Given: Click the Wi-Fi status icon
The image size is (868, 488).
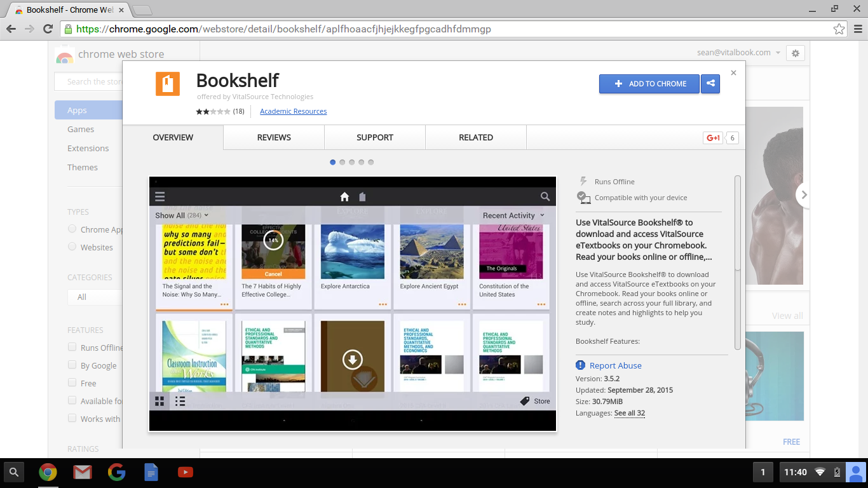Looking at the screenshot, I should 820,472.
